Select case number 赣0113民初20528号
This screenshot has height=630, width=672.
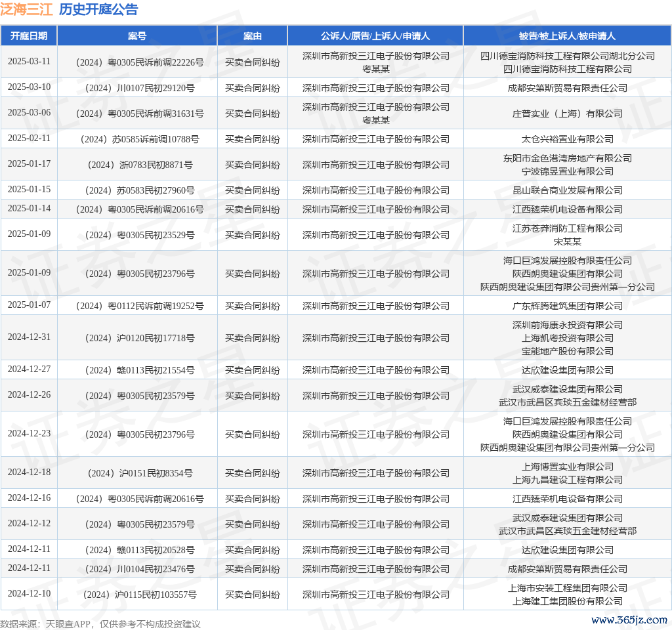point(140,550)
